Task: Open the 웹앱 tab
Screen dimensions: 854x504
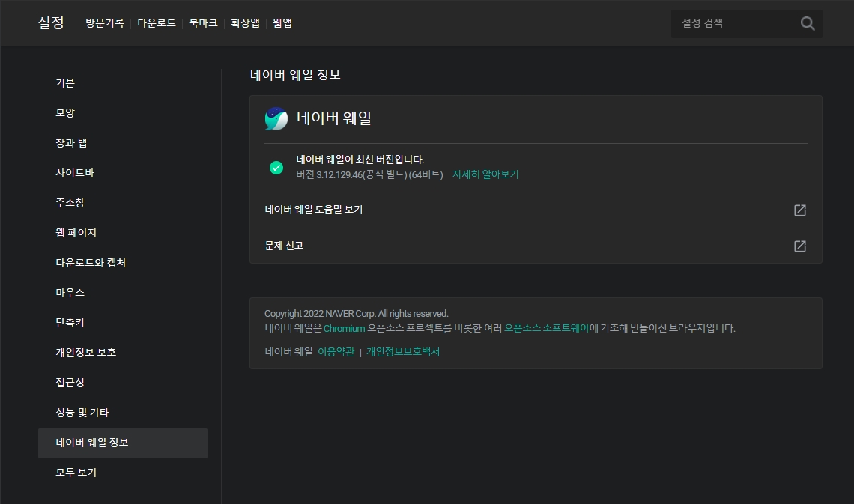Action: click(x=282, y=23)
